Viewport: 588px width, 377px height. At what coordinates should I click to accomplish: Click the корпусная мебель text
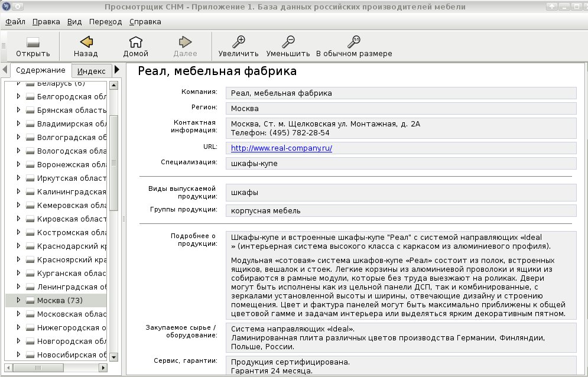coord(265,211)
